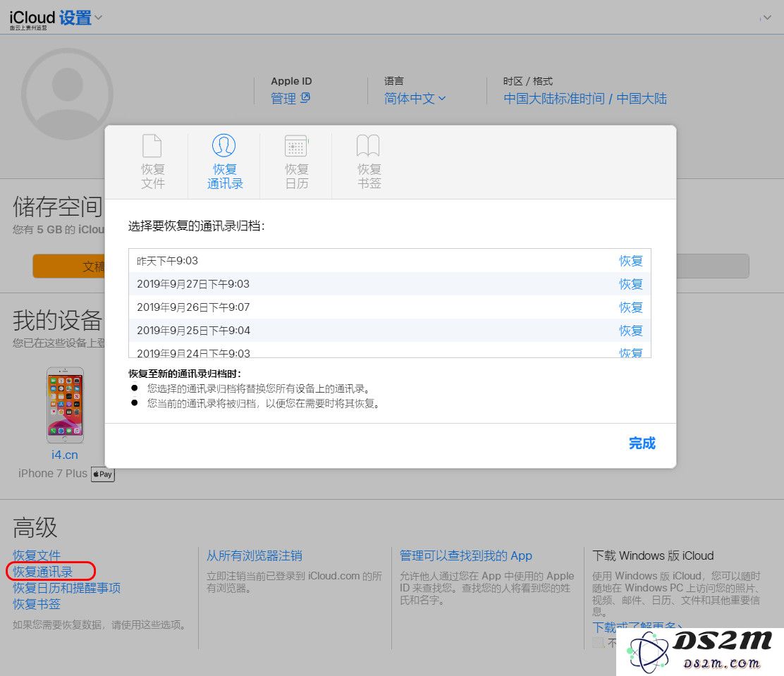The height and width of the screenshot is (676, 784).
Task: Click the 储存空间 heading
Action: pos(58,207)
